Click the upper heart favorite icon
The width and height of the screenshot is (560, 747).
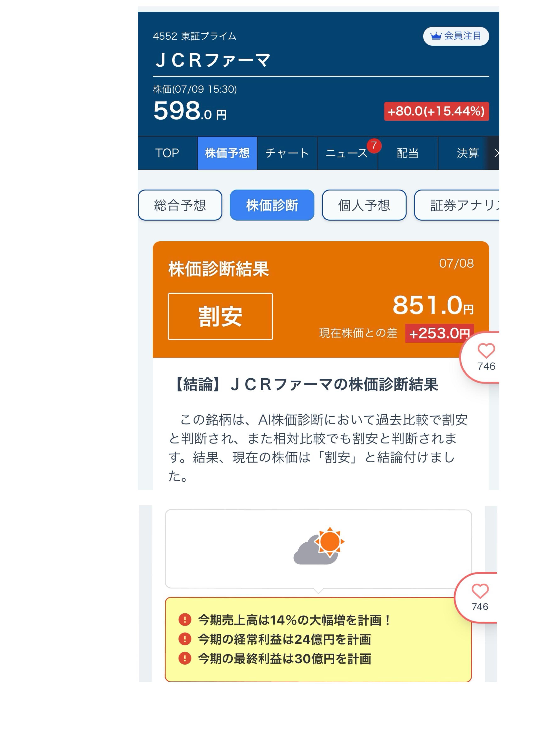point(486,351)
